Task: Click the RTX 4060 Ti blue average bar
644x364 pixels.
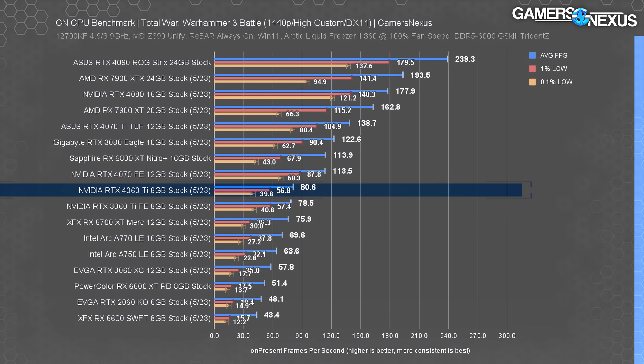Action: pos(253,187)
